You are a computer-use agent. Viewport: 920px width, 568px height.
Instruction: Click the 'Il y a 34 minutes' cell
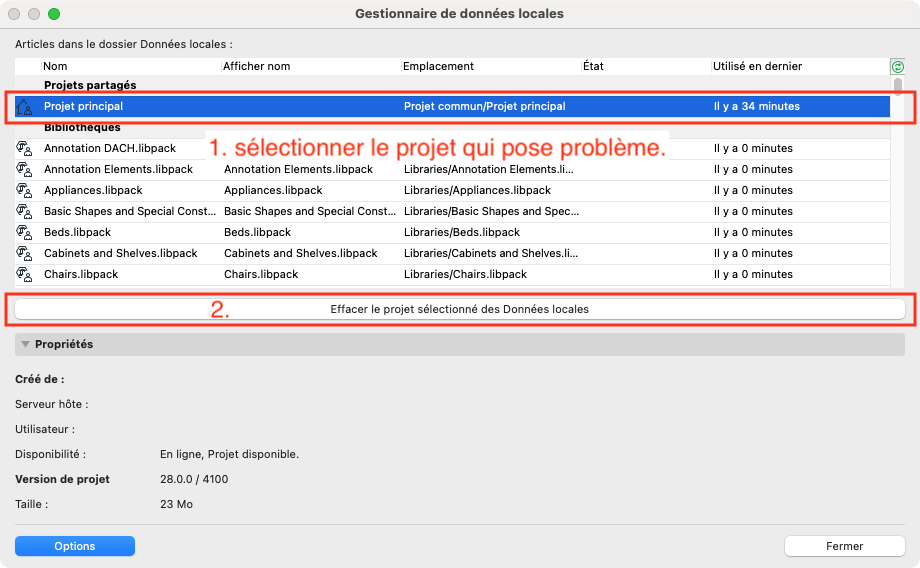(x=757, y=106)
